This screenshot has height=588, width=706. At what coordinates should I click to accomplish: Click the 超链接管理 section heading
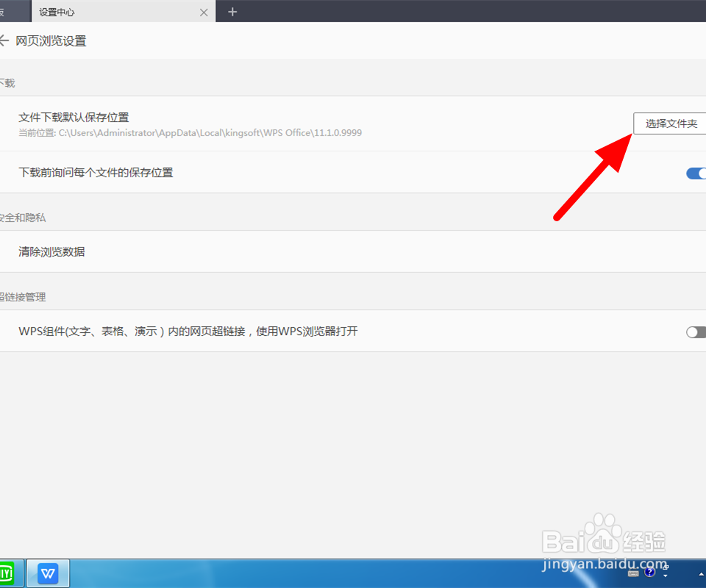[23, 297]
